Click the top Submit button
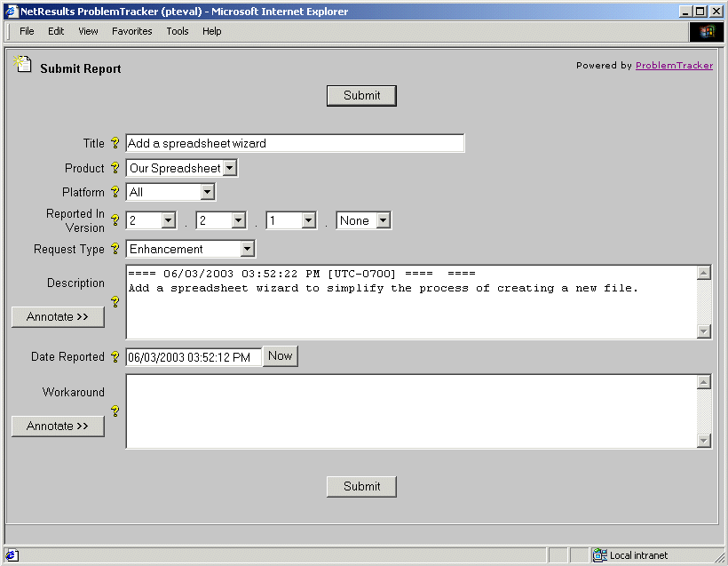 (361, 96)
